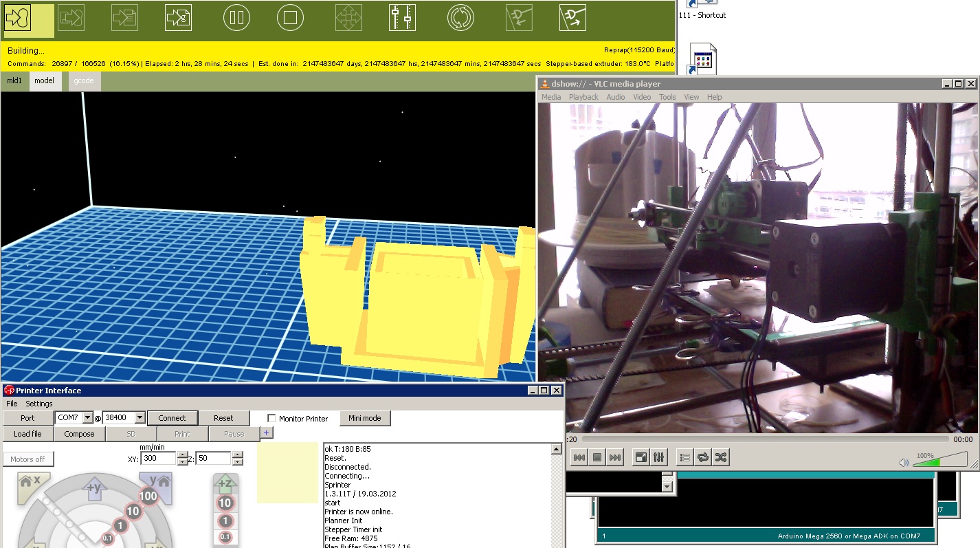
Task: Expand the 38400 baud rate dropdown
Action: [x=140, y=418]
